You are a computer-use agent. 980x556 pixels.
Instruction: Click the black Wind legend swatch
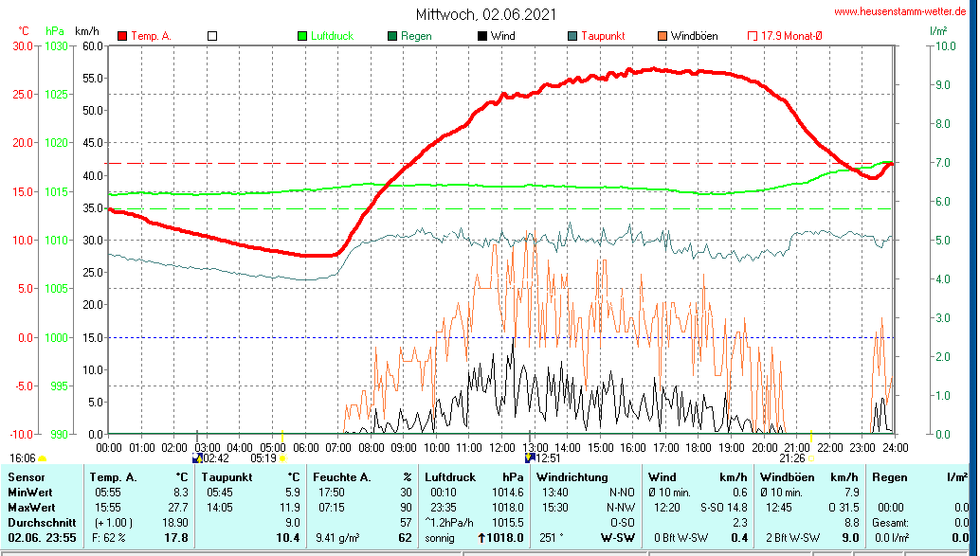pyautogui.click(x=482, y=36)
